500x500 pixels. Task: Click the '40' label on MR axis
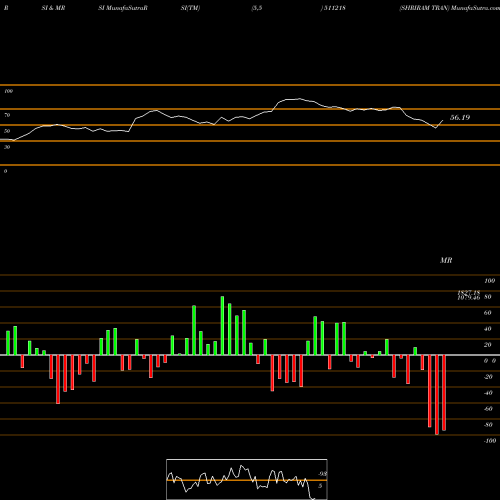point(487,329)
